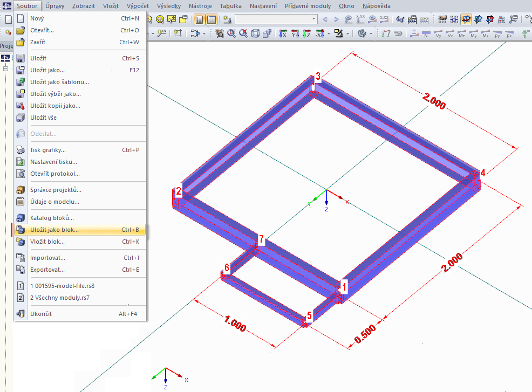Click the Tisk grafiky printer icon

(21, 150)
